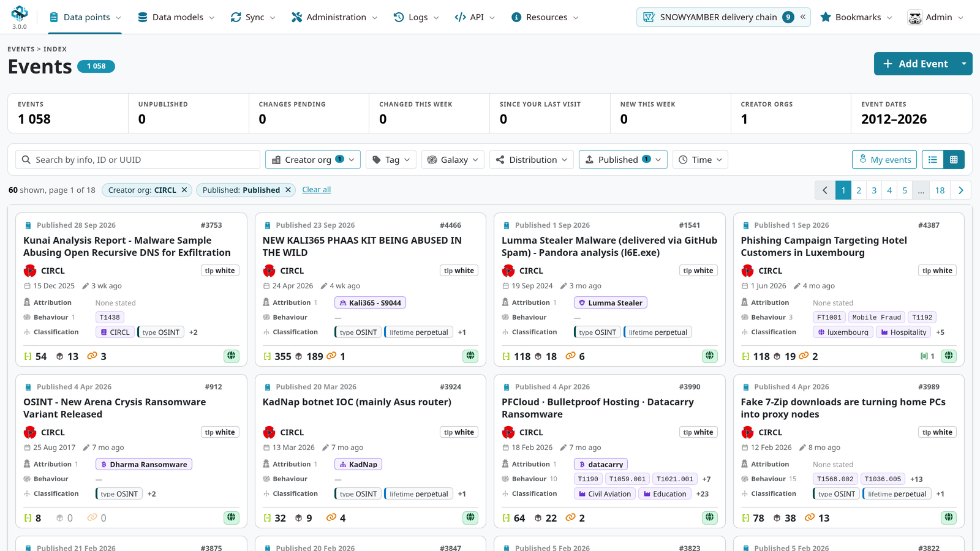
Task: Click the Add Event button
Action: click(x=915, y=64)
